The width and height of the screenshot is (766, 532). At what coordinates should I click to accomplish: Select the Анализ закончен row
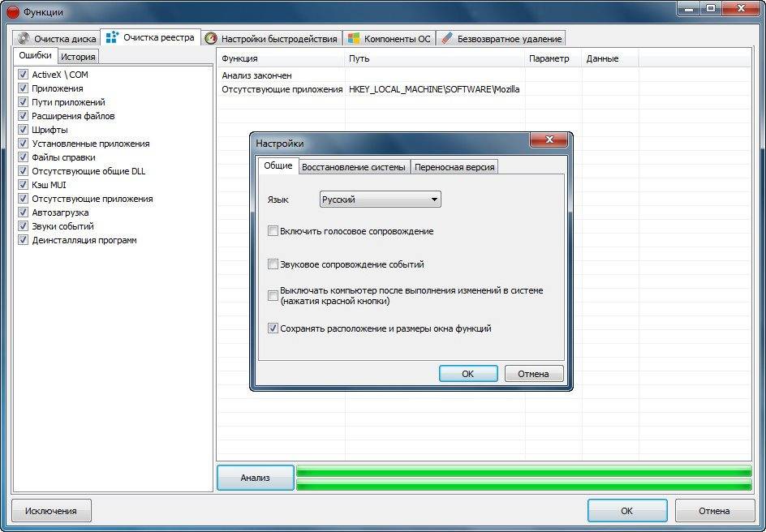point(484,75)
